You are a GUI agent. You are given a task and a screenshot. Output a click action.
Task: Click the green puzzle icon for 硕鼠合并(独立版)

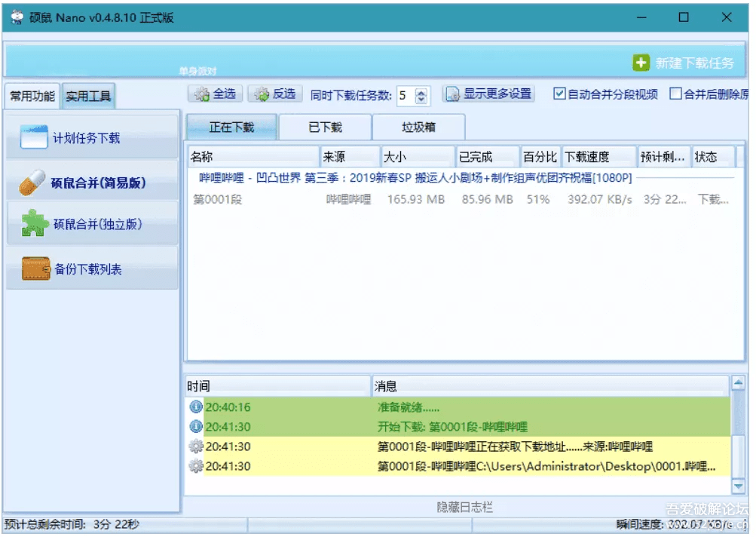coord(35,223)
